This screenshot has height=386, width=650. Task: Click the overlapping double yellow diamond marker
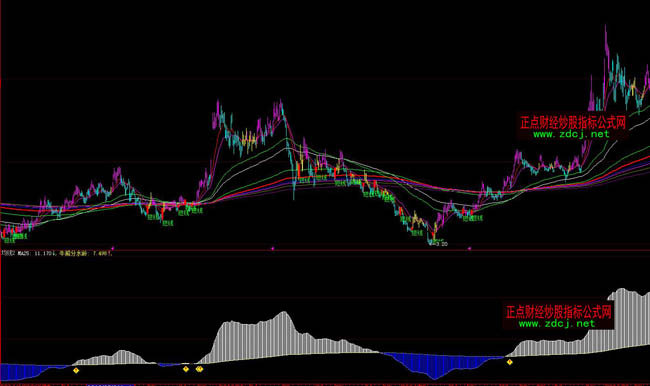pos(199,369)
